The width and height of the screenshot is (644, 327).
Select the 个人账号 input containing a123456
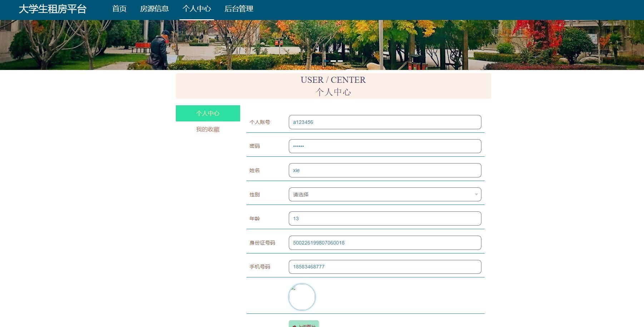(385, 122)
